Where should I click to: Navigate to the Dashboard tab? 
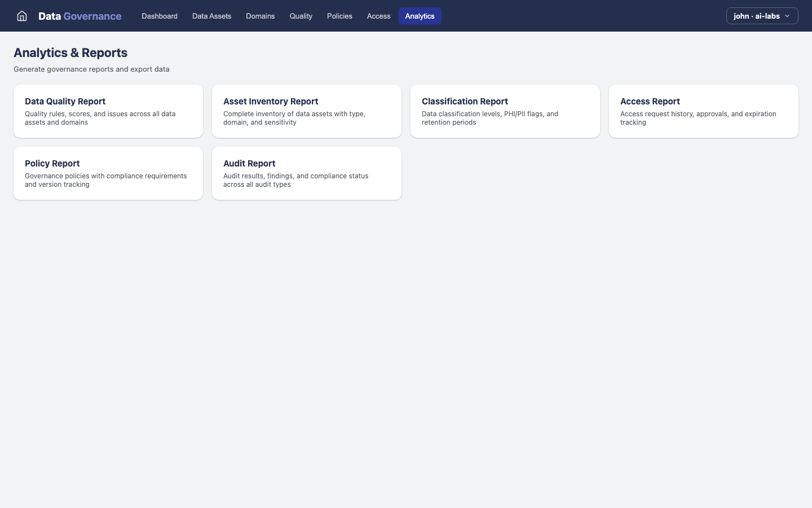coord(159,16)
